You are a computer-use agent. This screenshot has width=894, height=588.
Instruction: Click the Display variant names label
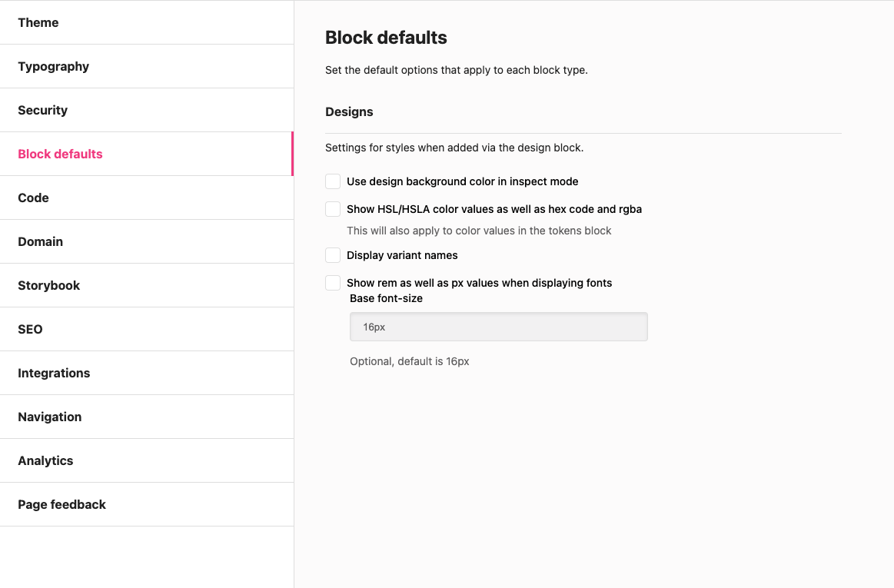pos(402,255)
